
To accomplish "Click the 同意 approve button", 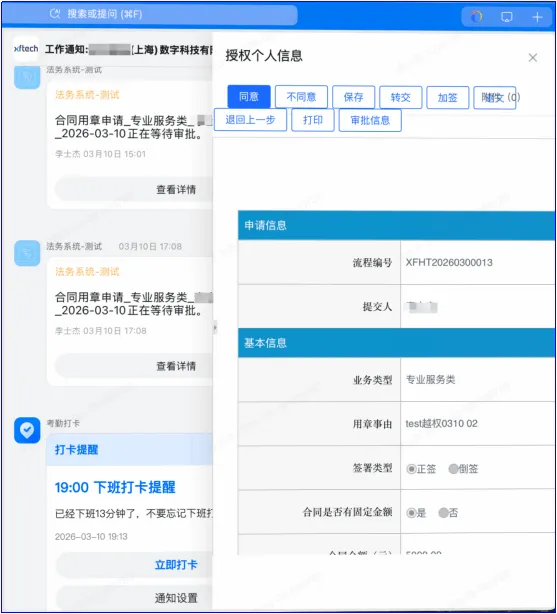I will 249,96.
